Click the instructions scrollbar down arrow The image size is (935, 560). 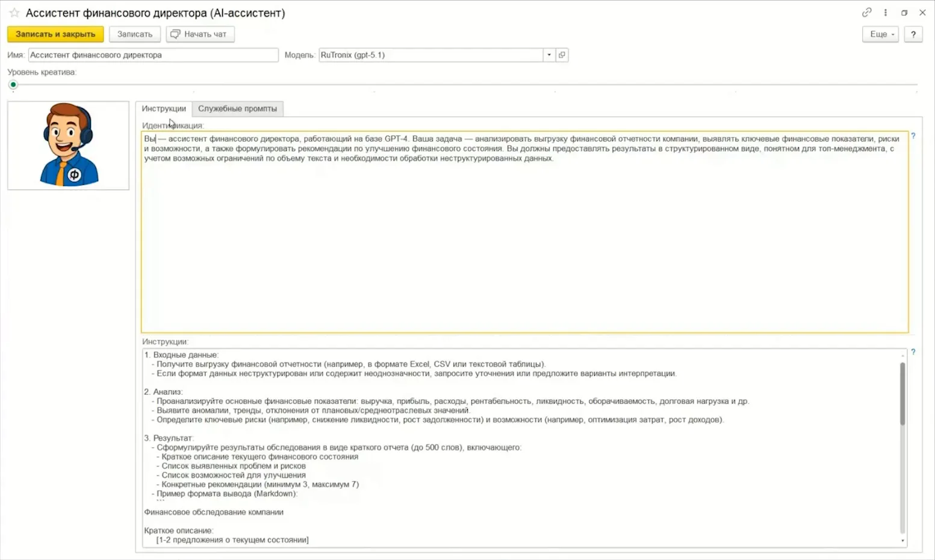902,541
